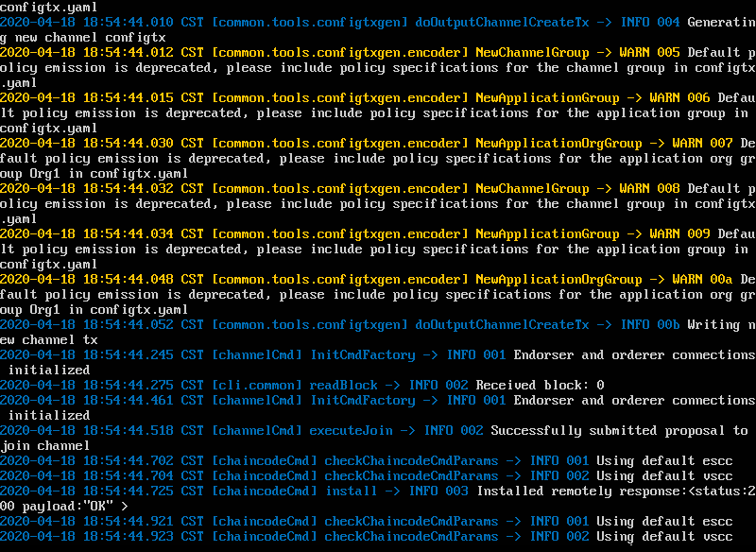Click the "join channel" text

point(45,446)
